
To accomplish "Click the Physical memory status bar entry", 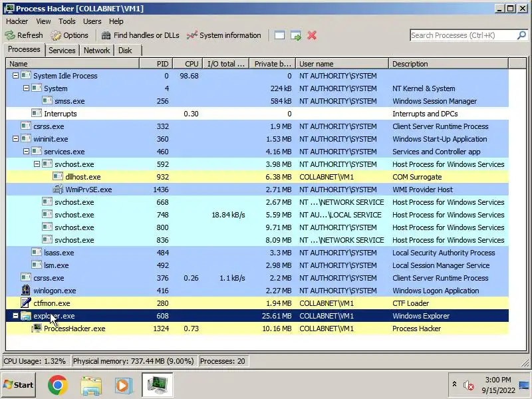I will pos(134,360).
